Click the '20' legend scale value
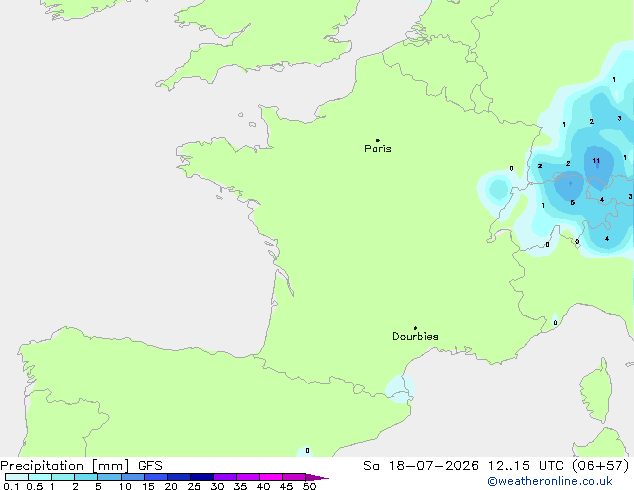This screenshot has height=490, width=634. click(171, 486)
